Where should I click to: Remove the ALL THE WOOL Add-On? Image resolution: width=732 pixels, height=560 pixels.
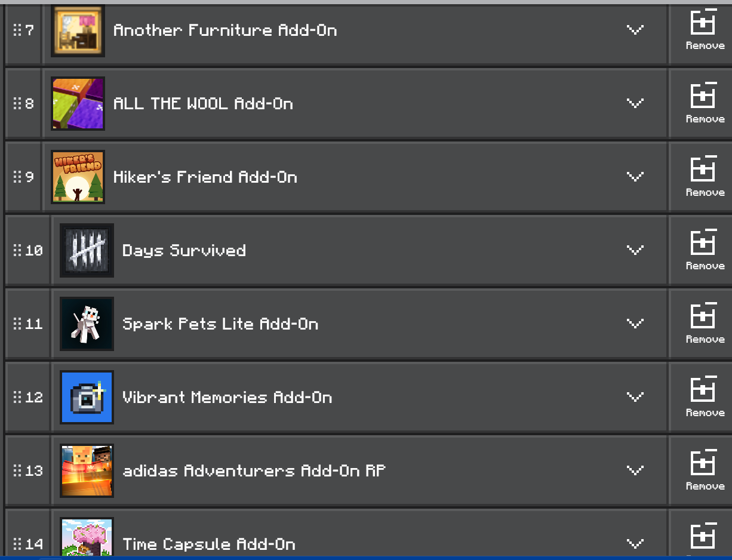click(x=704, y=104)
